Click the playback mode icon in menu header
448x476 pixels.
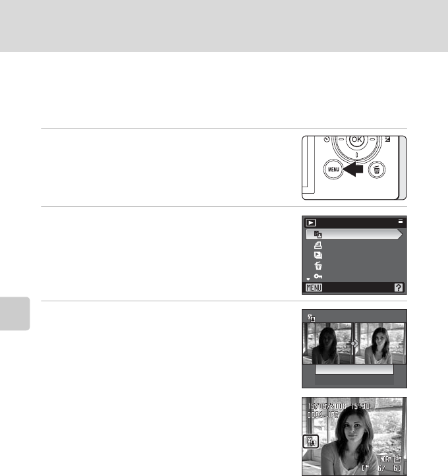click(x=311, y=223)
